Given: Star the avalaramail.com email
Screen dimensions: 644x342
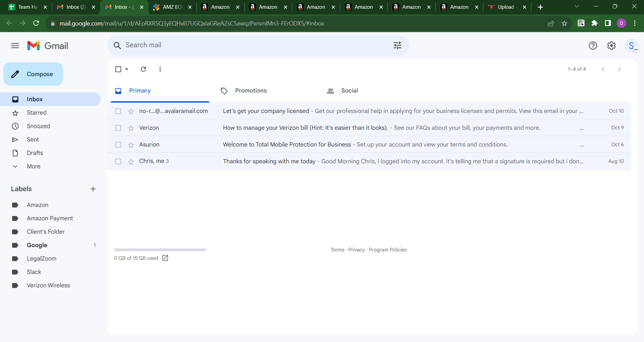Looking at the screenshot, I should point(131,111).
